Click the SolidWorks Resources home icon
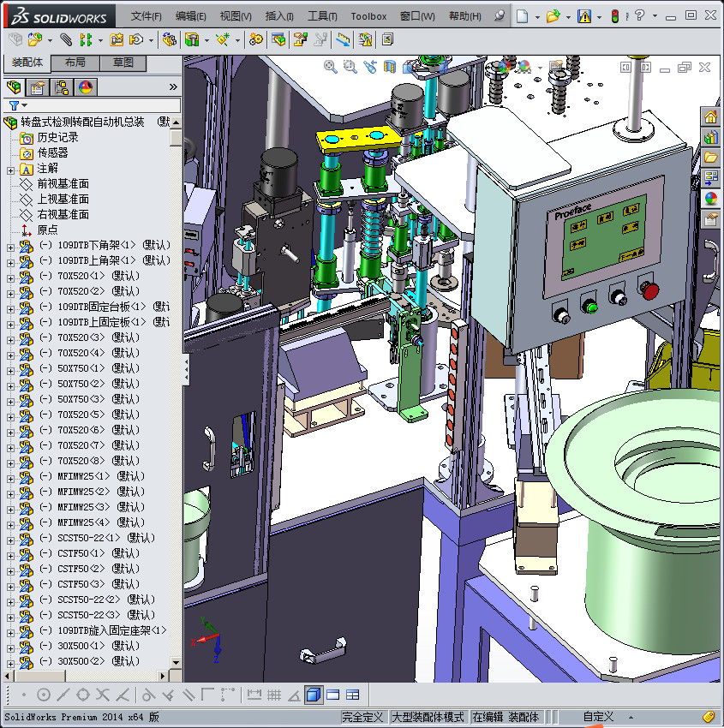Screen dimensions: 724x728 [710, 116]
